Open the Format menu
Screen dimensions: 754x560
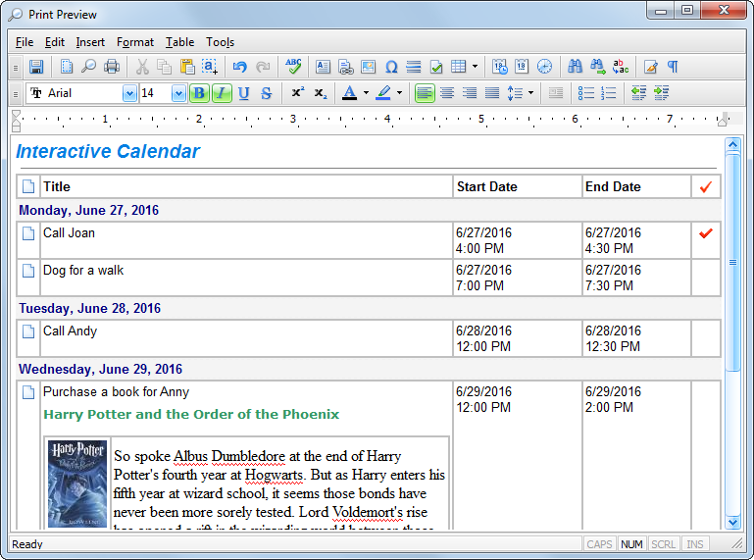135,42
